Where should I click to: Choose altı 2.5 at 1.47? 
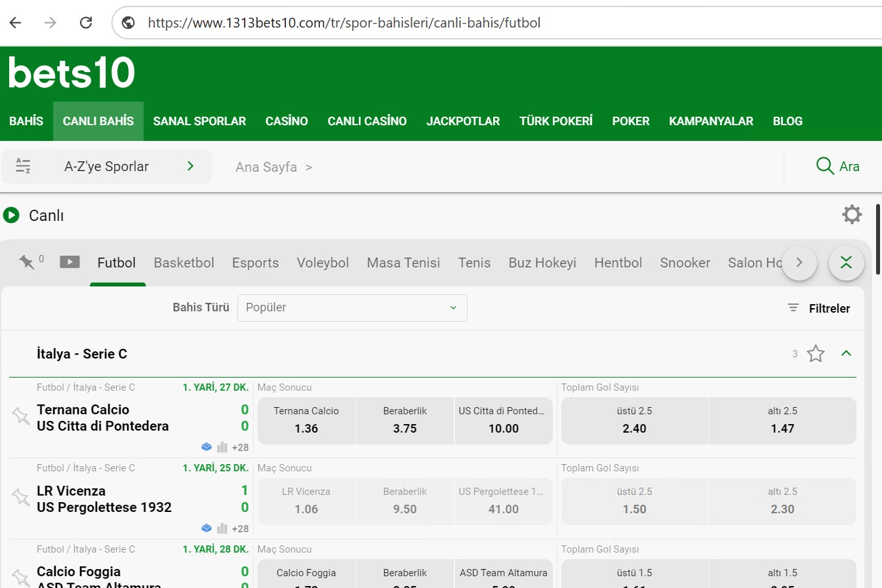(782, 421)
